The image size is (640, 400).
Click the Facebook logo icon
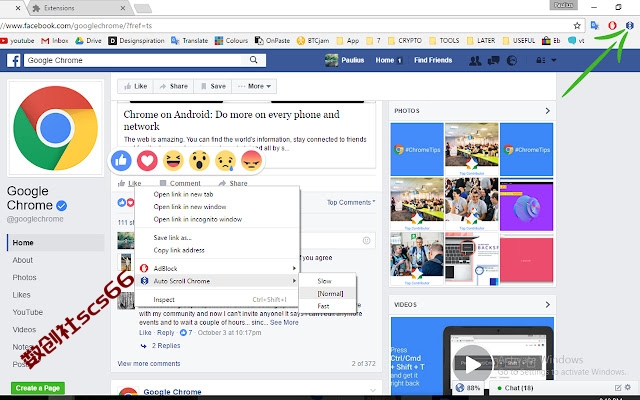13,60
